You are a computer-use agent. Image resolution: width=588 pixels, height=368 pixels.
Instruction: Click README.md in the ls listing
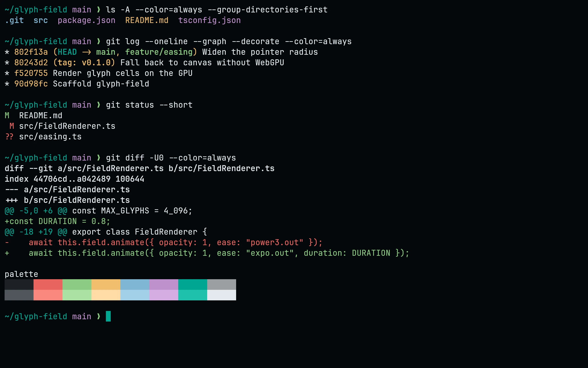(147, 20)
